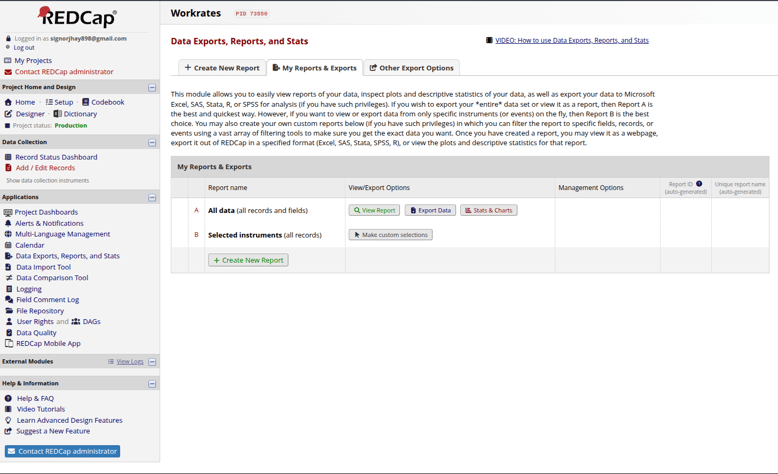Click the REDCap Mobile App icon
Screen dimensions: 778x474
click(x=8, y=343)
